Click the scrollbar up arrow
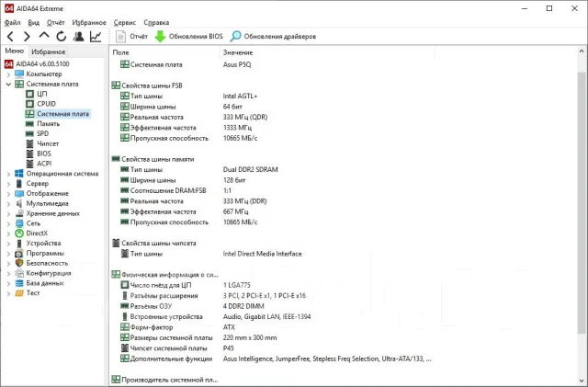This screenshot has width=588, height=387. 582,51
